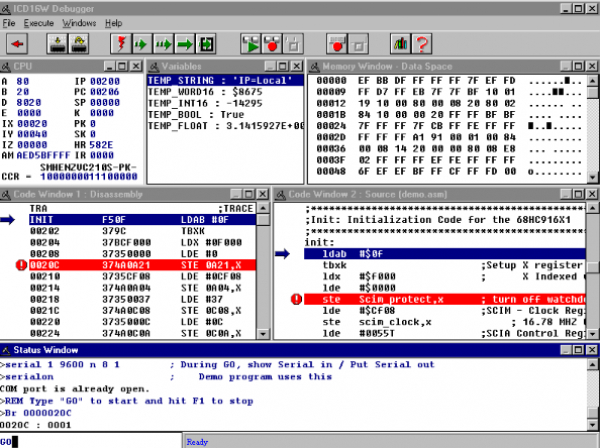Open the Execute menu
This screenshot has width=600, height=448.
(38, 22)
